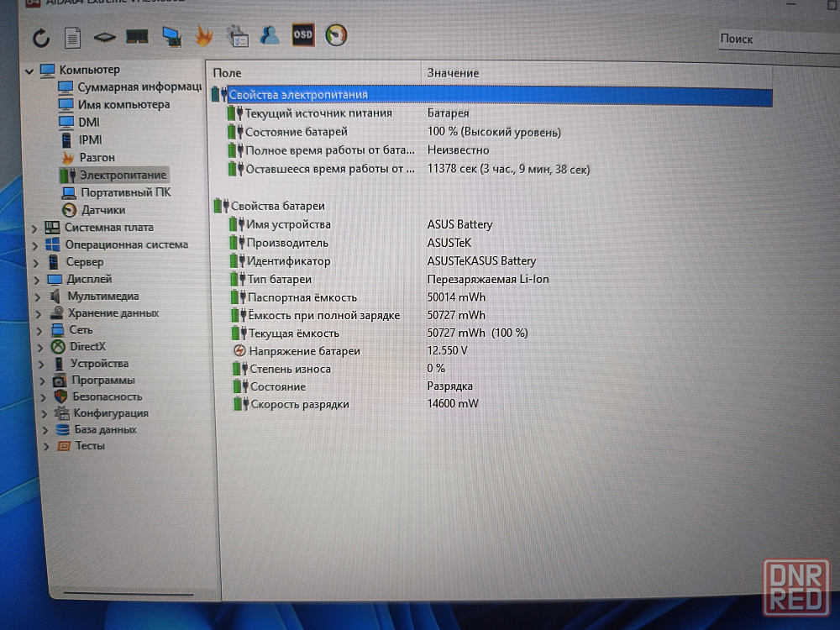Select the Напряжение батареи row
Image resolution: width=840 pixels, height=630 pixels.
(x=351, y=351)
